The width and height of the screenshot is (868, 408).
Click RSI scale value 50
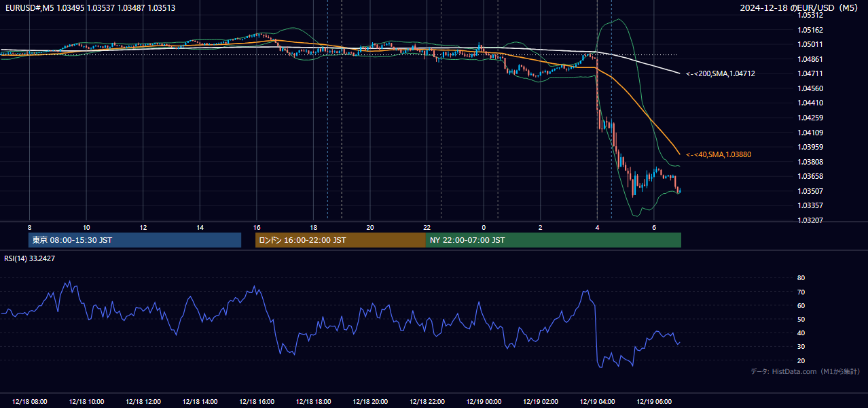[x=801, y=319]
